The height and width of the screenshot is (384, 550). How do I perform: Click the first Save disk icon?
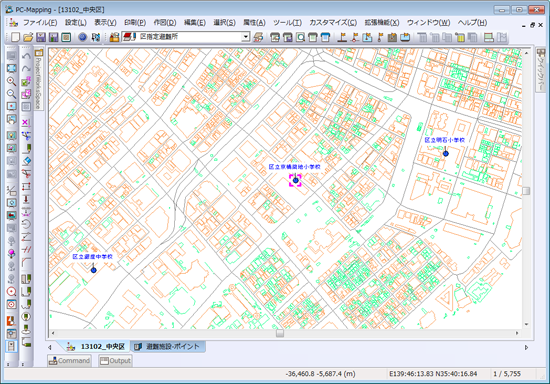[41, 37]
